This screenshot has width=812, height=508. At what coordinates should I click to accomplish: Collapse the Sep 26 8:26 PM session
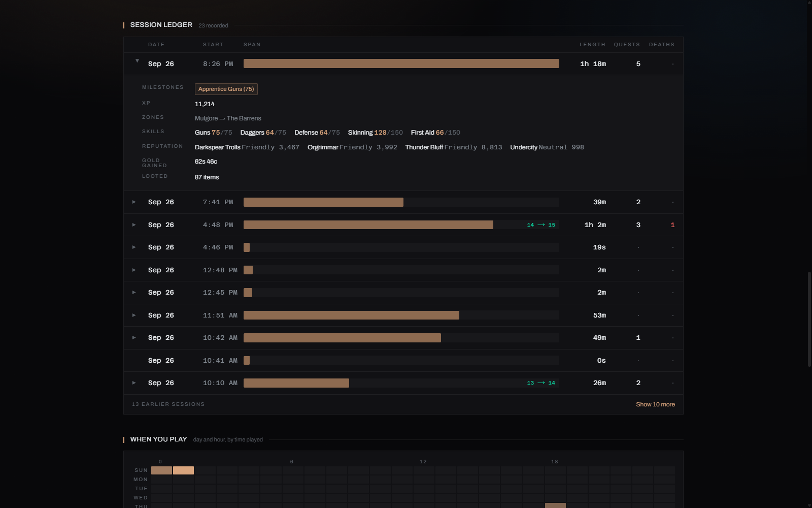pos(137,61)
